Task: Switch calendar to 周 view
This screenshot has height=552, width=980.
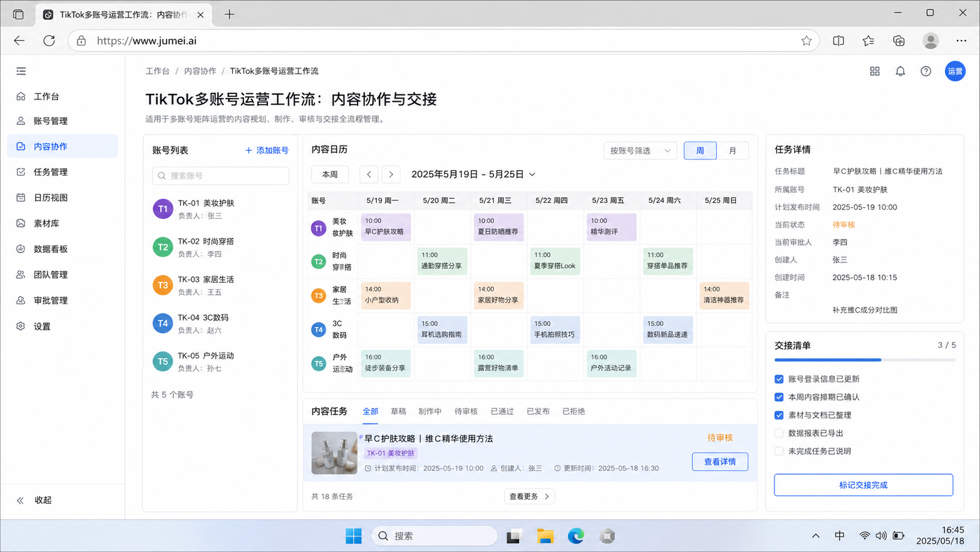Action: pyautogui.click(x=700, y=151)
